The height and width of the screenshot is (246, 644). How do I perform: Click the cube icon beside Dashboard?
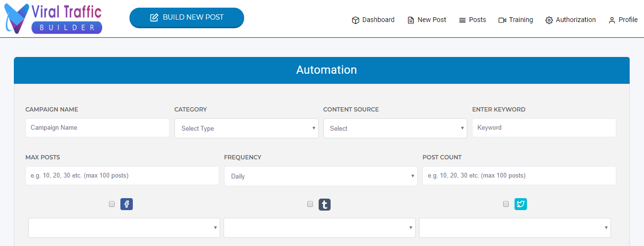(x=355, y=20)
